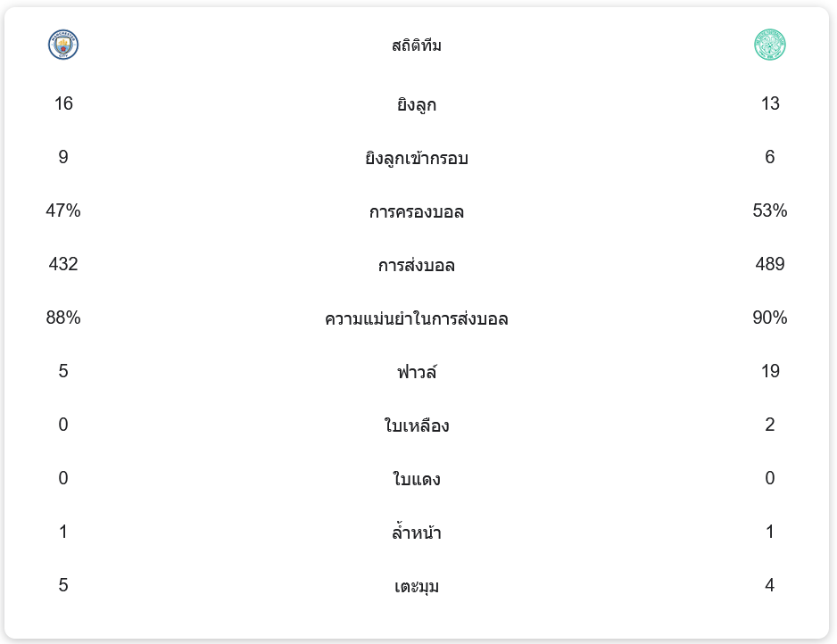Click the ยิงลูกเข้ากรอบ row label
Screen dimensions: 837x644
pyautogui.click(x=417, y=158)
